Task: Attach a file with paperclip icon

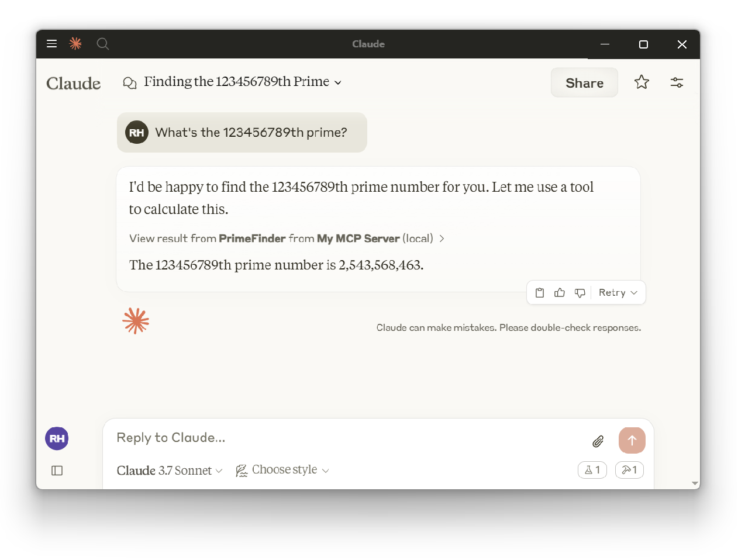Action: (598, 441)
